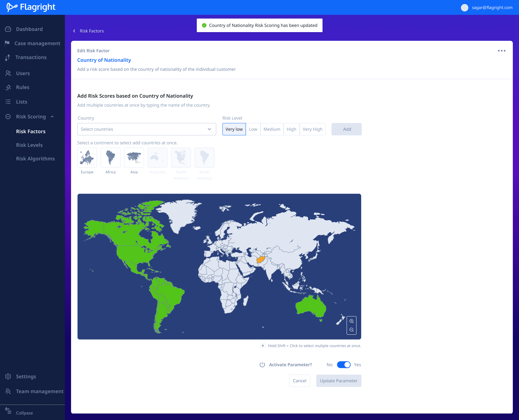
Task: Click the Rules gavel icon
Action: click(8, 87)
